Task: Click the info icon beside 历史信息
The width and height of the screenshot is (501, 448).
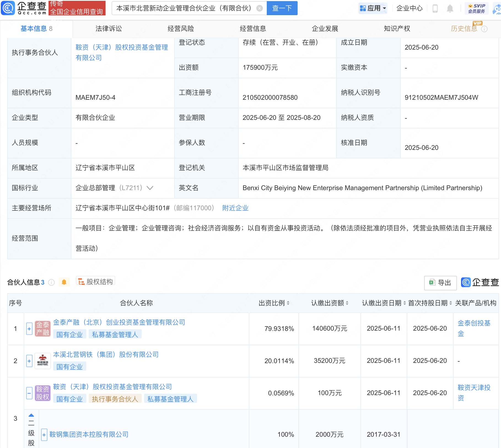Action: (484, 29)
